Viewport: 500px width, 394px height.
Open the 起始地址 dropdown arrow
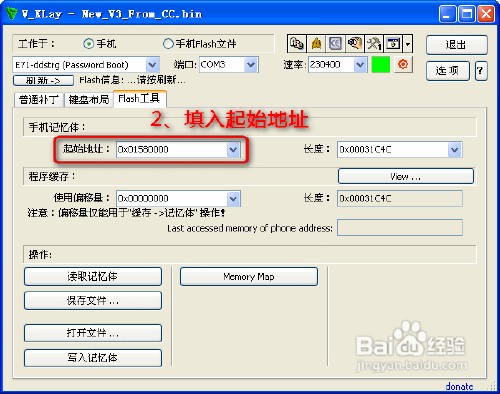233,150
